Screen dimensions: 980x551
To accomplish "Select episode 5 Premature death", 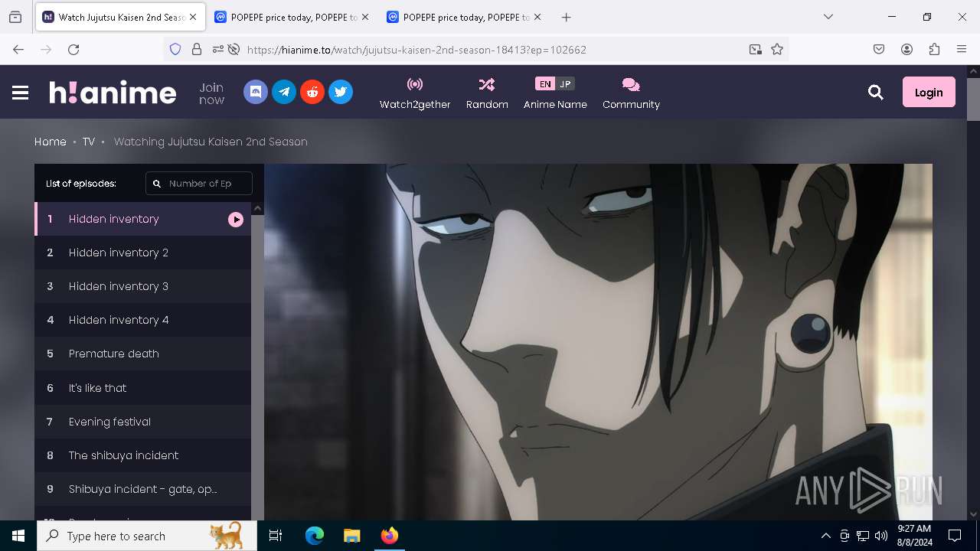I will tap(142, 354).
